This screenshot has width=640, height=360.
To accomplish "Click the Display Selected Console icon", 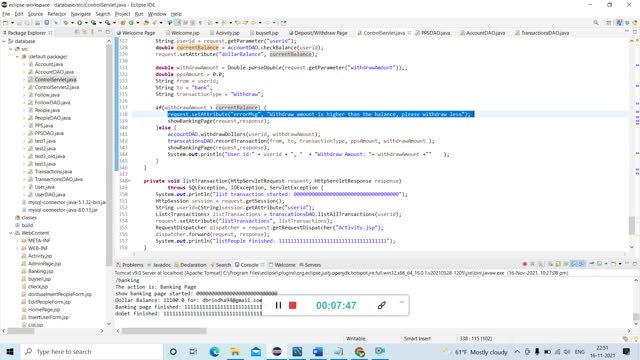I will (x=600, y=264).
